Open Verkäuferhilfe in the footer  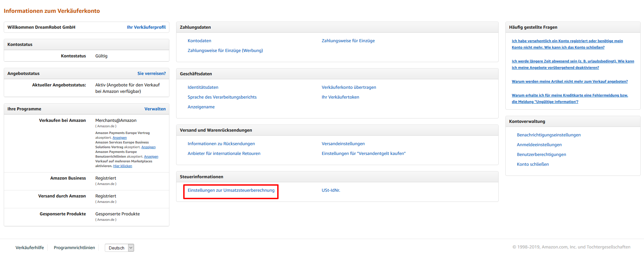click(x=30, y=248)
